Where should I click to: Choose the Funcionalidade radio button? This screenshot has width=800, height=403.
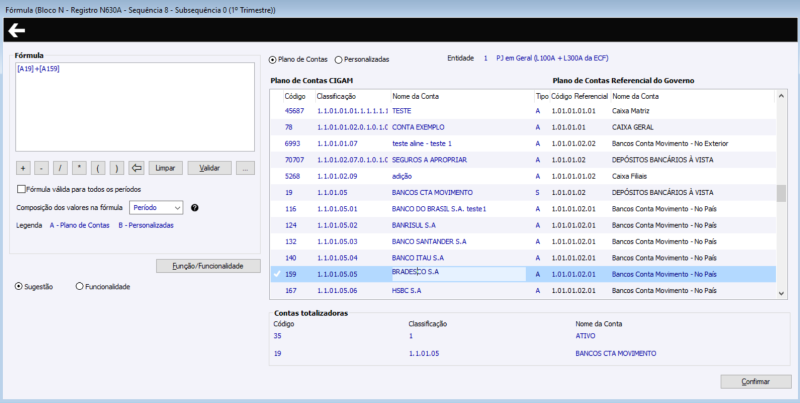pyautogui.click(x=80, y=286)
